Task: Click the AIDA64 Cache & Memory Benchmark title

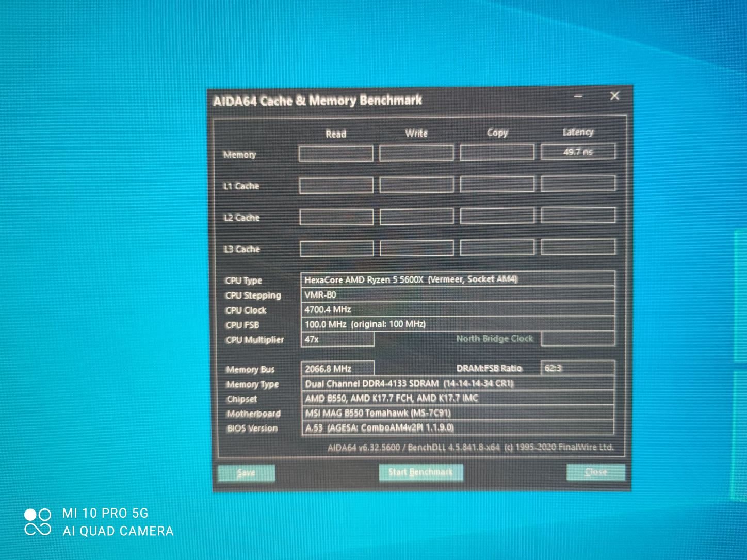Action: (x=317, y=100)
